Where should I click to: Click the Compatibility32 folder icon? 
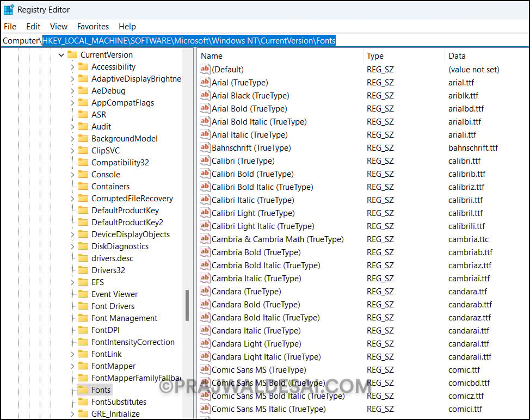pos(83,163)
